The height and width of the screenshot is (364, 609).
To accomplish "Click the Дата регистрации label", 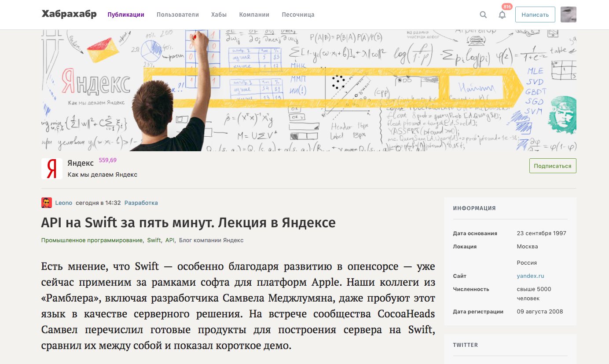I will pos(478,312).
